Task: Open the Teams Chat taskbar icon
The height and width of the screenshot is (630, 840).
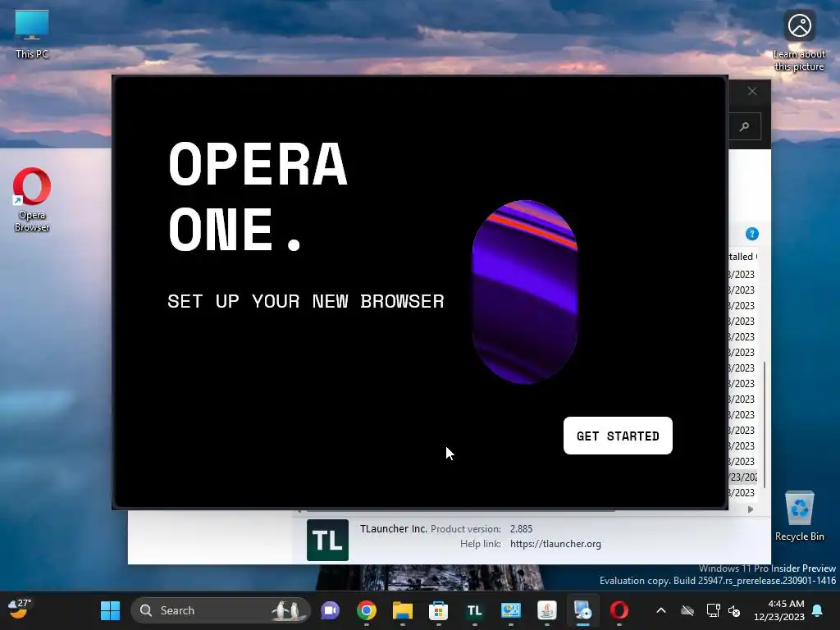Action: pyautogui.click(x=331, y=610)
